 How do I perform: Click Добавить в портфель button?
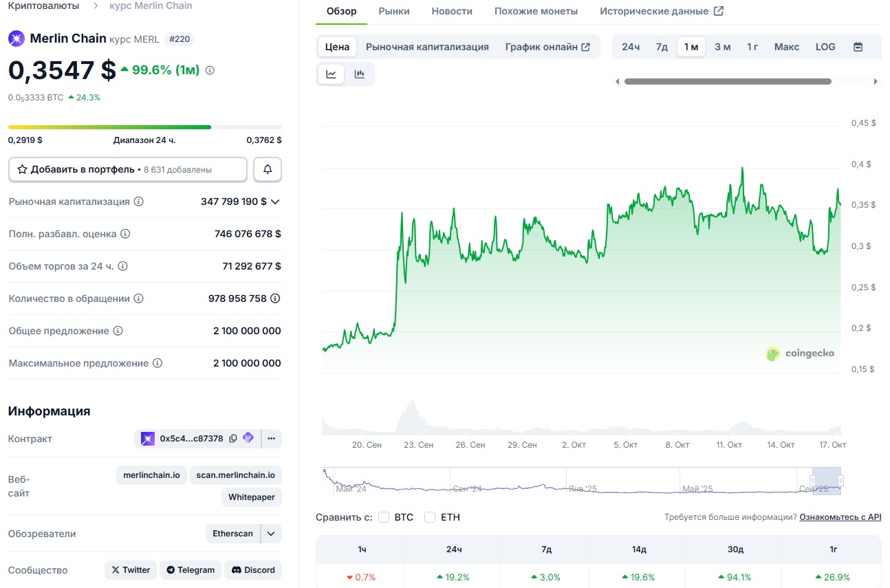coord(128,169)
